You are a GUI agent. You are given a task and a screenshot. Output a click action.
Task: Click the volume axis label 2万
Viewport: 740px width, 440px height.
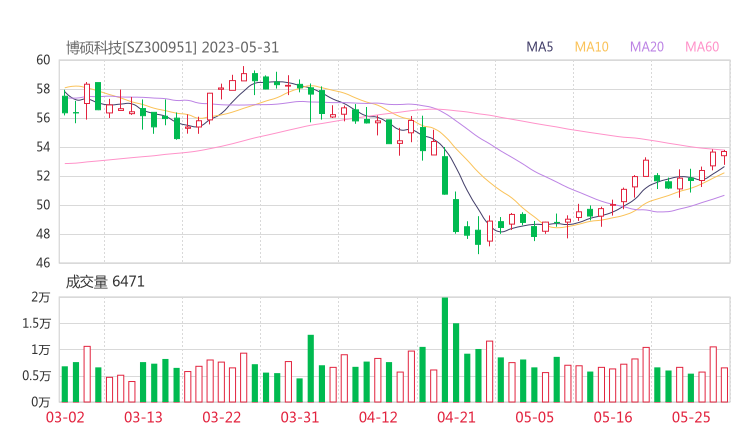tap(41, 297)
